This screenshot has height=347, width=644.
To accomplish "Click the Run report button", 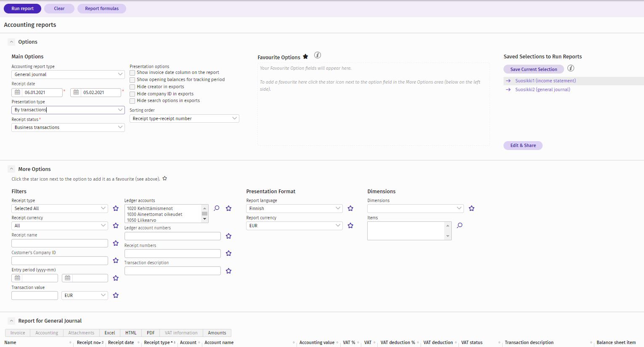I will tap(22, 8).
